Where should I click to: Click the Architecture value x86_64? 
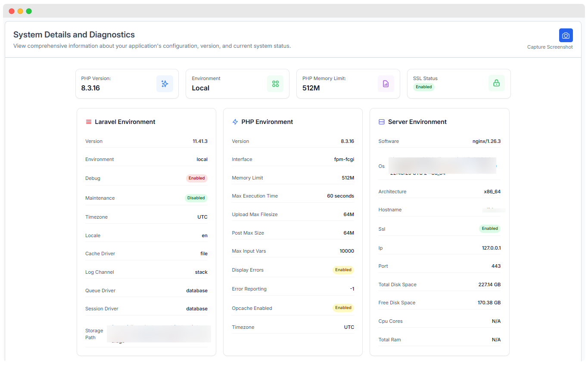point(492,192)
